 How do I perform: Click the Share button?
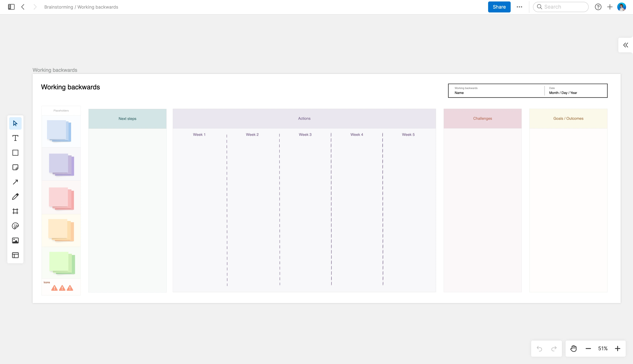499,7
